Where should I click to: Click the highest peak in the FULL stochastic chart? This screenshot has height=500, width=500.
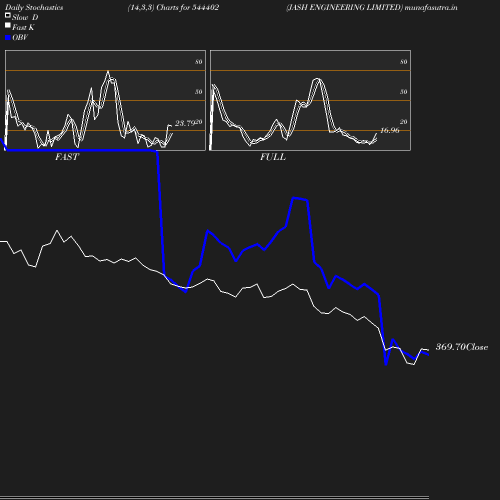(x=317, y=79)
